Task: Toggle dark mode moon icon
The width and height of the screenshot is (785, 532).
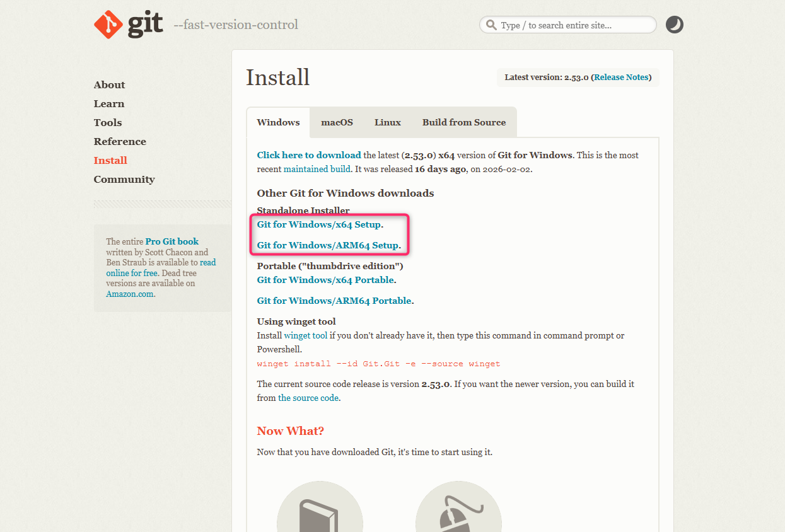Action: coord(674,25)
